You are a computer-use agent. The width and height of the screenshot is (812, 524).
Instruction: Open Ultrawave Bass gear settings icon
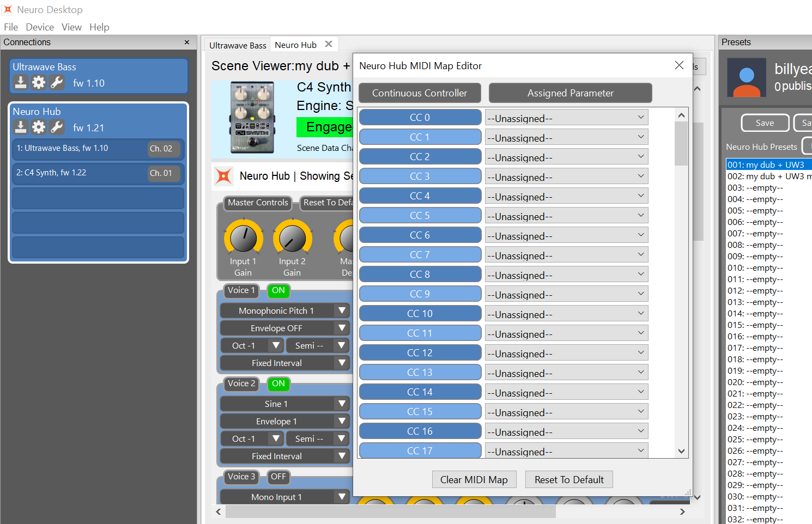click(39, 82)
